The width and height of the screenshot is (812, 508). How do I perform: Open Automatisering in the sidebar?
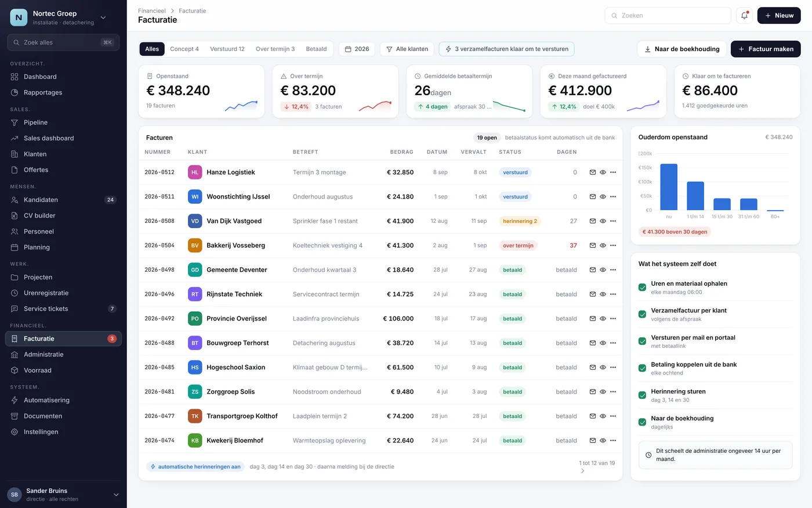coord(63,400)
